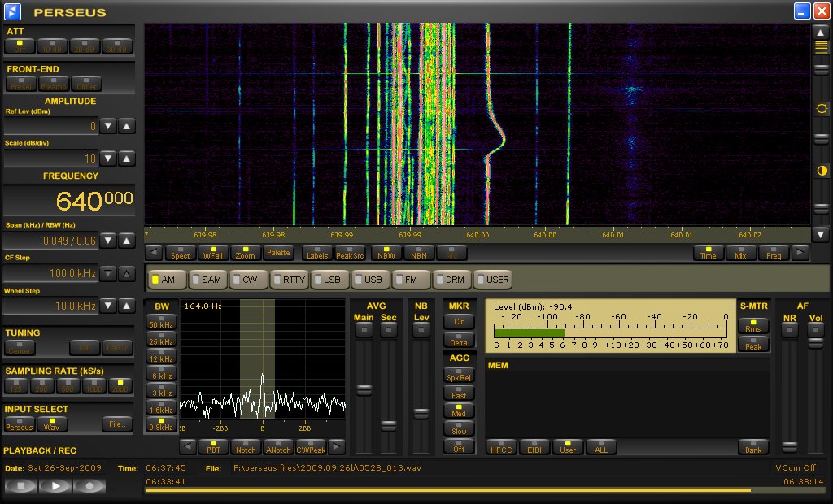The height and width of the screenshot is (504, 833).
Task: Click the up arrow at the waterfall's top-right
Action: [x=821, y=32]
